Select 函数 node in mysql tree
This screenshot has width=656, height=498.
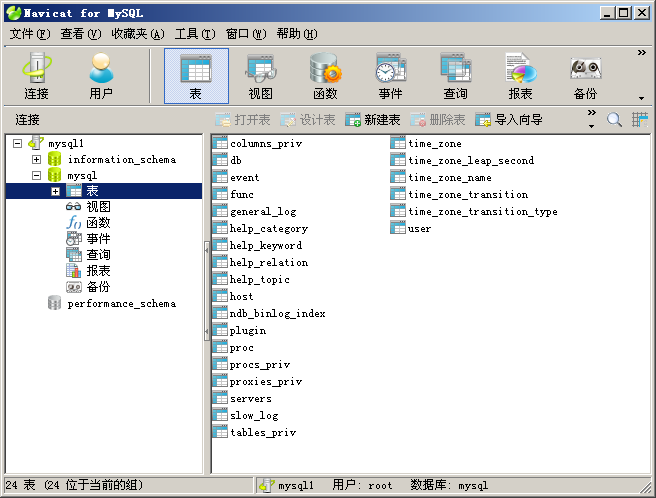click(88, 223)
